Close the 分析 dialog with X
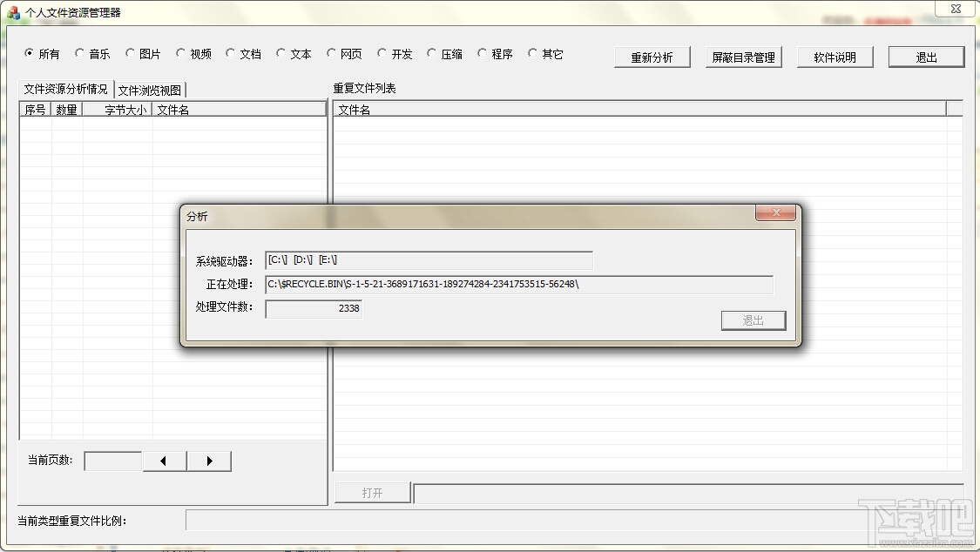Screen dimensions: 980x552 coord(775,213)
